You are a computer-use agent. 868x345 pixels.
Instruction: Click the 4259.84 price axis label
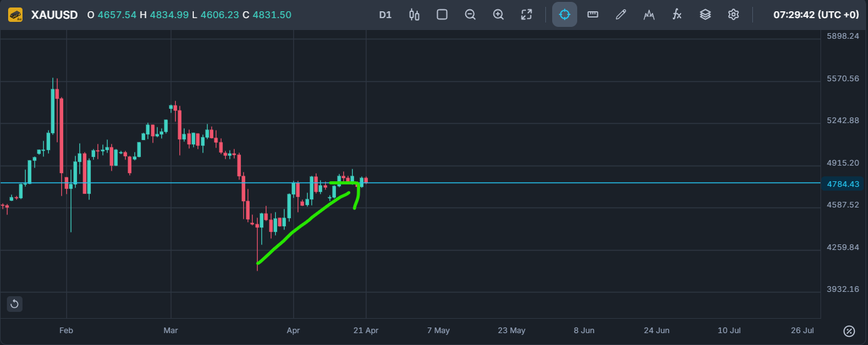tap(843, 247)
